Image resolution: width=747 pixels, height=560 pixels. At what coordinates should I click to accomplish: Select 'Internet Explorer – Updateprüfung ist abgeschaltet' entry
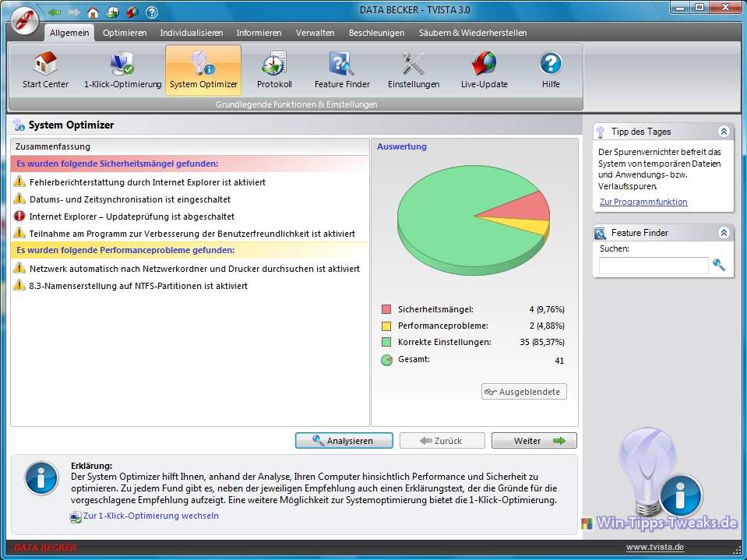click(x=189, y=217)
